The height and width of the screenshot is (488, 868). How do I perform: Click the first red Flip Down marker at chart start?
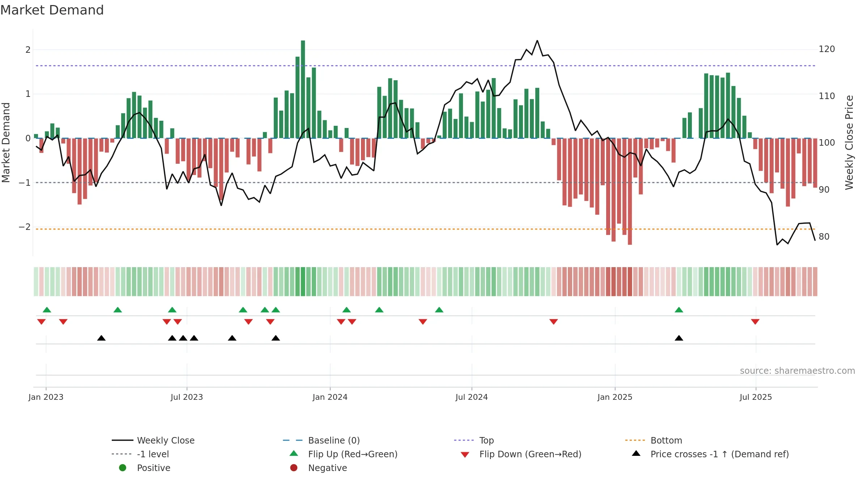pyautogui.click(x=42, y=321)
